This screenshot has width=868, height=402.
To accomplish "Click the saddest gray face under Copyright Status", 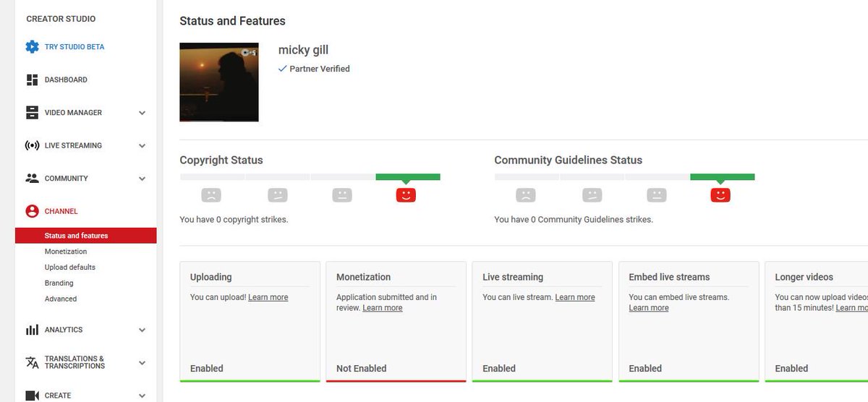I will point(211,194).
